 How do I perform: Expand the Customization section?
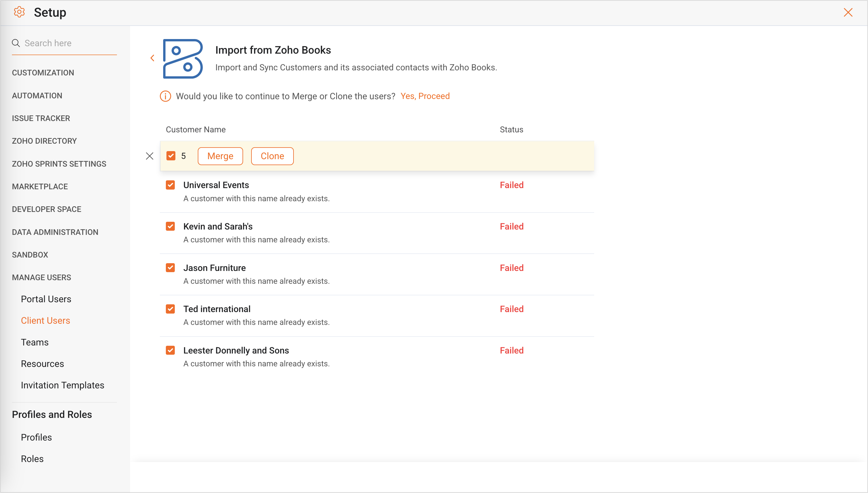[43, 73]
